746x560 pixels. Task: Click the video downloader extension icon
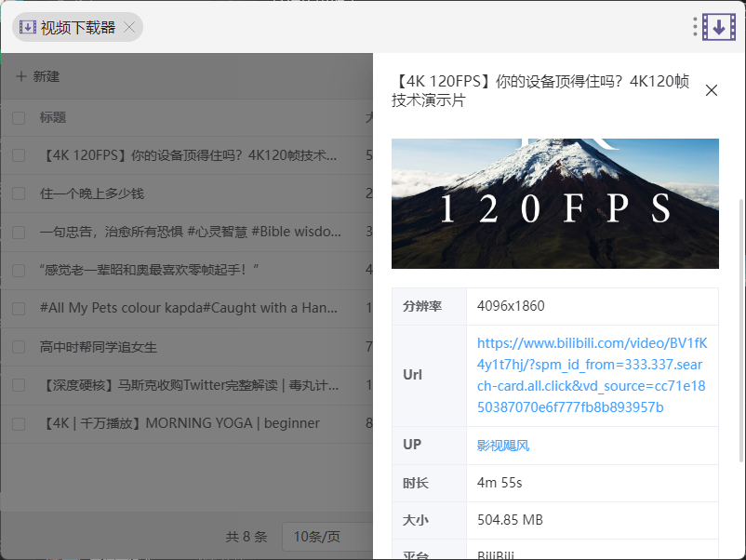click(x=719, y=27)
